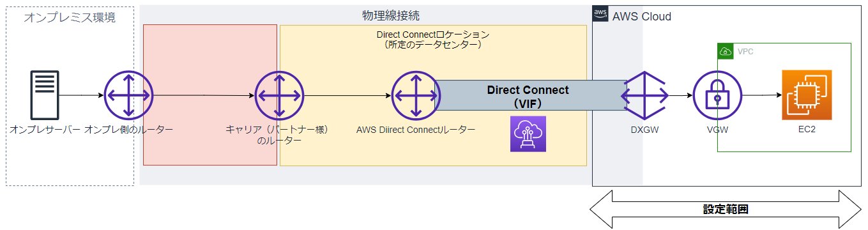
Task: Click the VGW padlock gateway icon
Action: click(x=718, y=96)
